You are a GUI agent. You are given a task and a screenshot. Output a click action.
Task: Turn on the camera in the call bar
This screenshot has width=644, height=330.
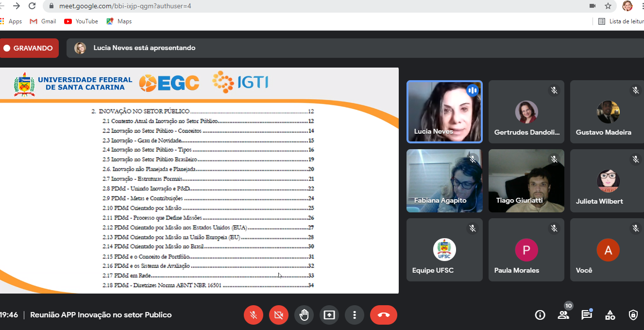pos(278,315)
